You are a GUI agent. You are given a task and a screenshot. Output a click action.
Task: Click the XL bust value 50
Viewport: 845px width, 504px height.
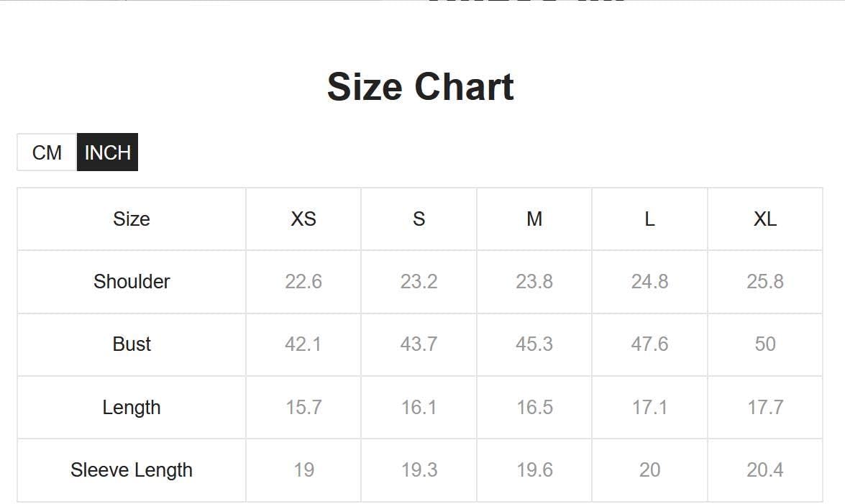pyautogui.click(x=764, y=344)
